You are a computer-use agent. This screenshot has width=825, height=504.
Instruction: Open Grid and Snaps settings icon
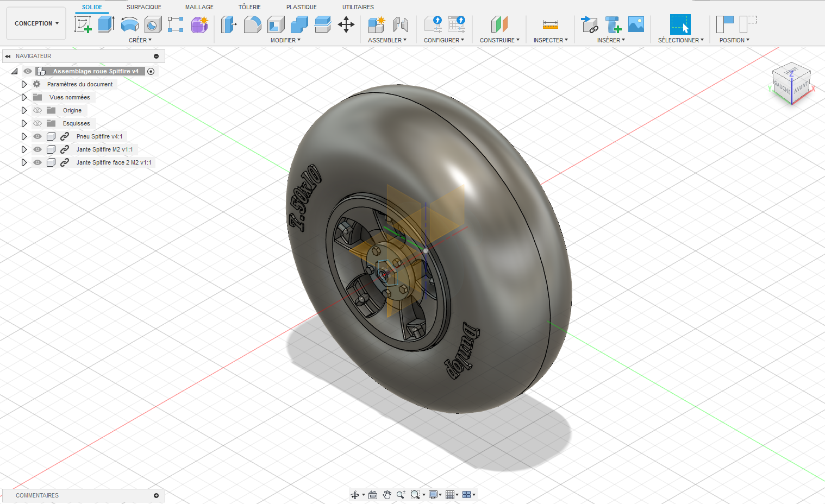(x=450, y=495)
